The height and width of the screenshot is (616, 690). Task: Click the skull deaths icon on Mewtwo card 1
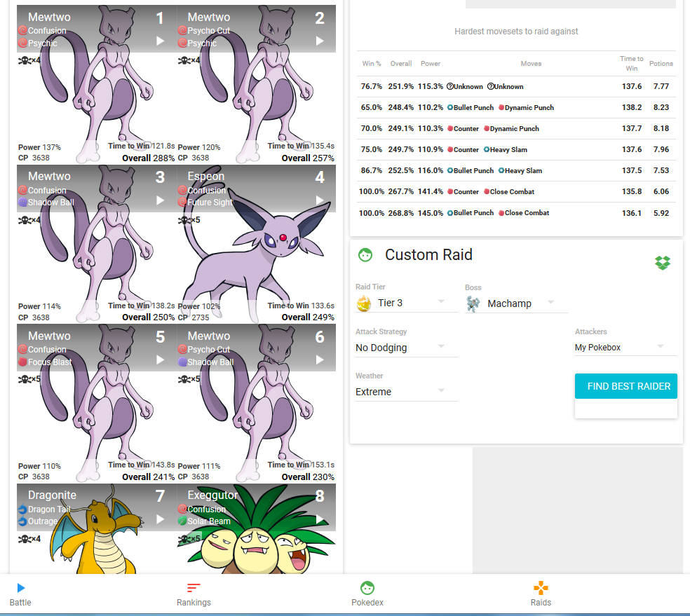pyautogui.click(x=24, y=60)
